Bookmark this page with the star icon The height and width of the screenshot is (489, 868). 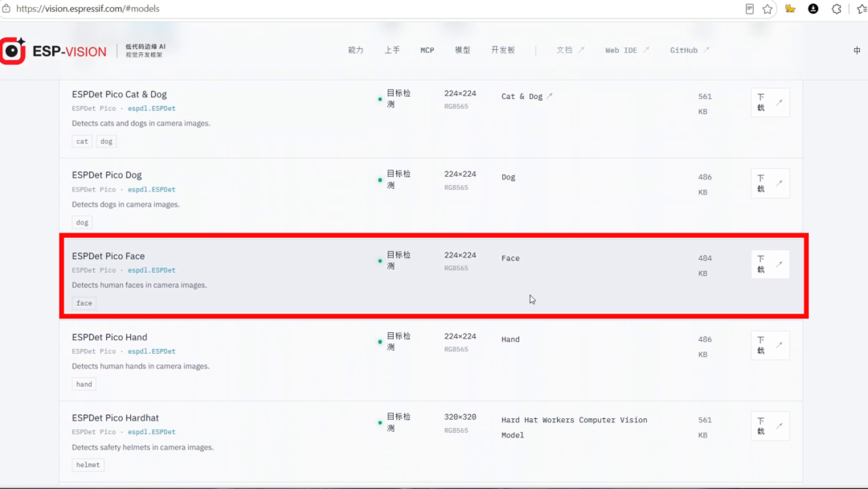pyautogui.click(x=768, y=9)
